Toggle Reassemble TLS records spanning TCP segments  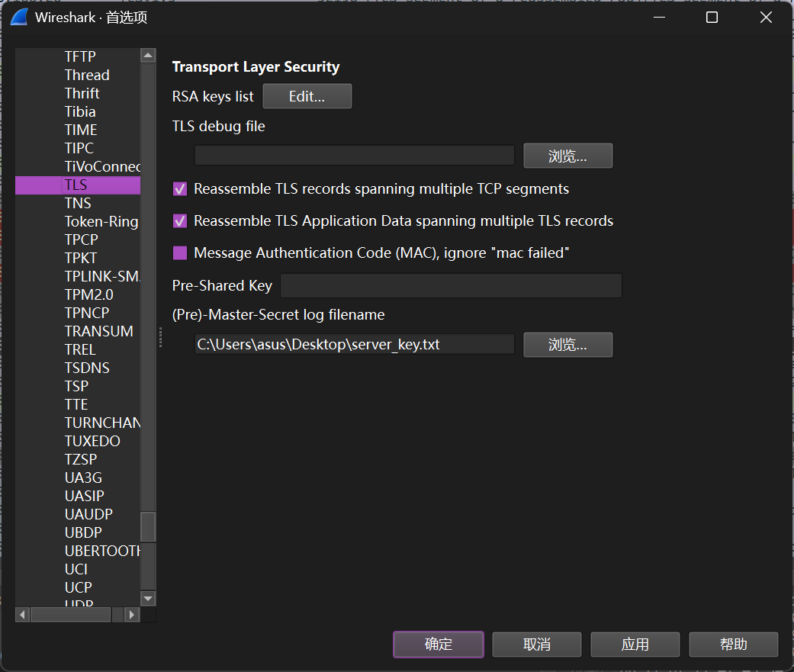tap(180, 189)
